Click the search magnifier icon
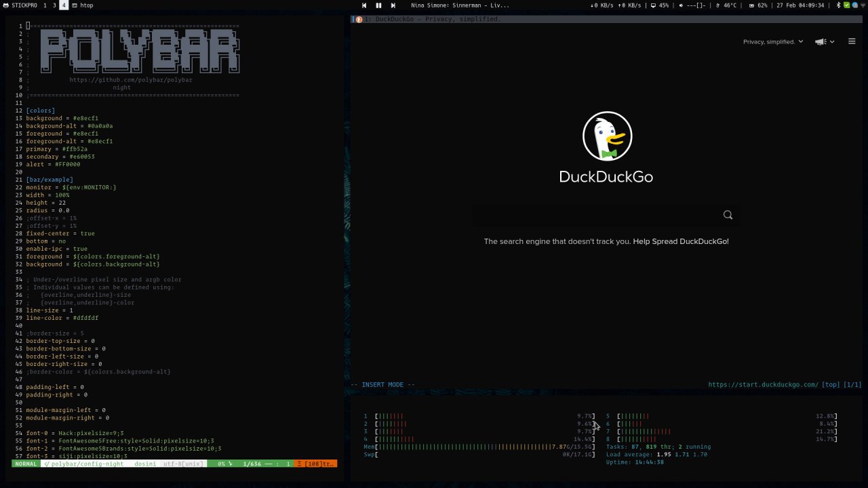The image size is (868, 488). pyautogui.click(x=728, y=215)
